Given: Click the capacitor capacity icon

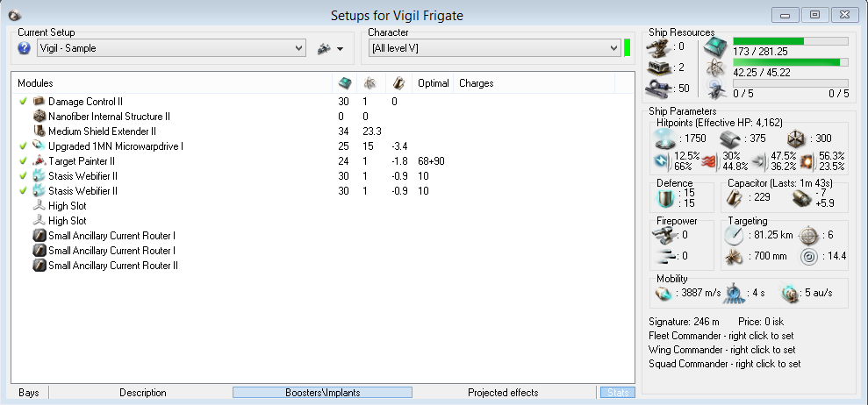Looking at the screenshot, I should pos(735,198).
